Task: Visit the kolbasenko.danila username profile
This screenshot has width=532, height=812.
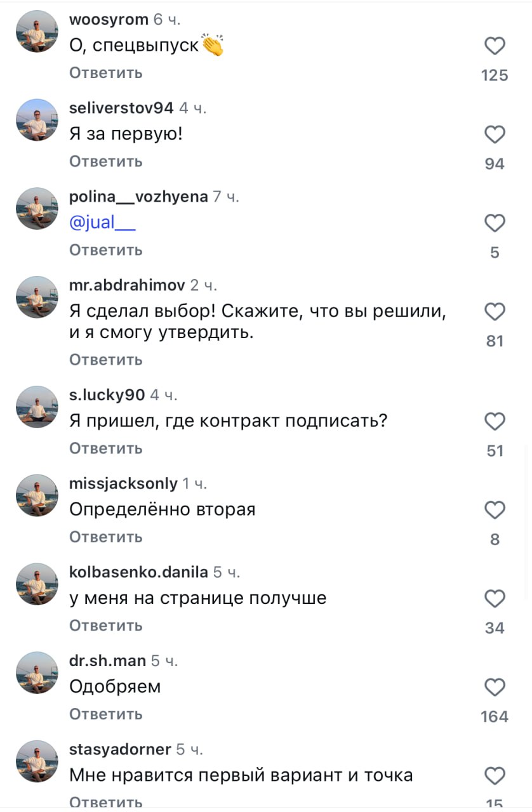Action: click(138, 572)
